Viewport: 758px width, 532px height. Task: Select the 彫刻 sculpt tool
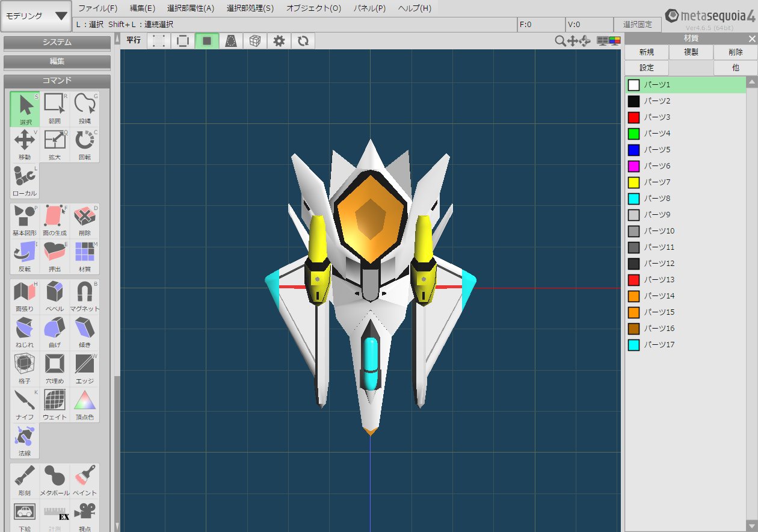pyautogui.click(x=25, y=481)
